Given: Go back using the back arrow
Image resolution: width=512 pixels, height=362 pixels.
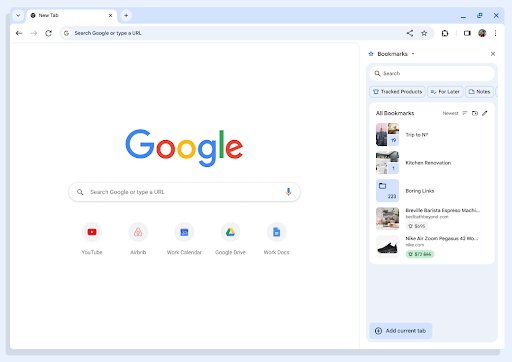Looking at the screenshot, I should (19, 33).
